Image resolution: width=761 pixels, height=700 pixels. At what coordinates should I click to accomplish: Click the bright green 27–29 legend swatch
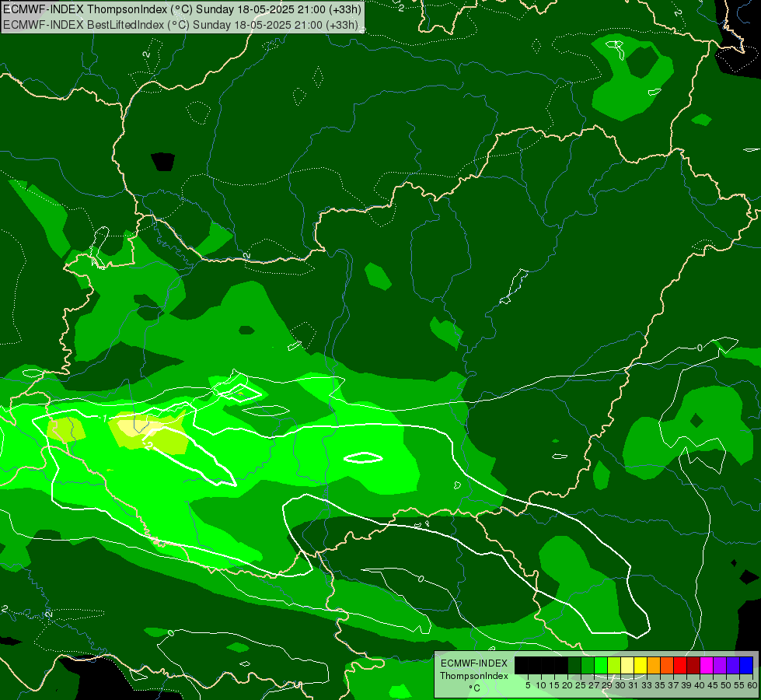pos(601,665)
